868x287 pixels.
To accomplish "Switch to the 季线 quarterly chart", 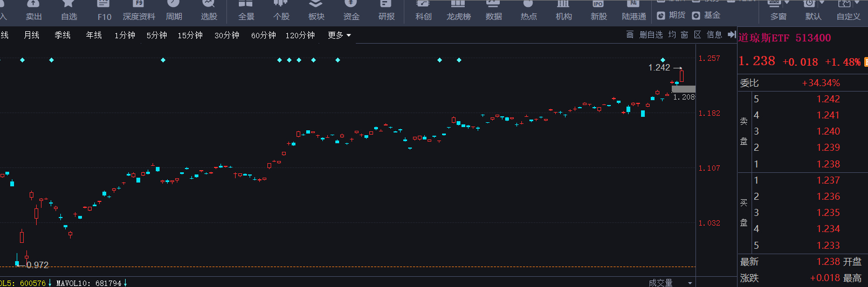I will click(x=63, y=35).
